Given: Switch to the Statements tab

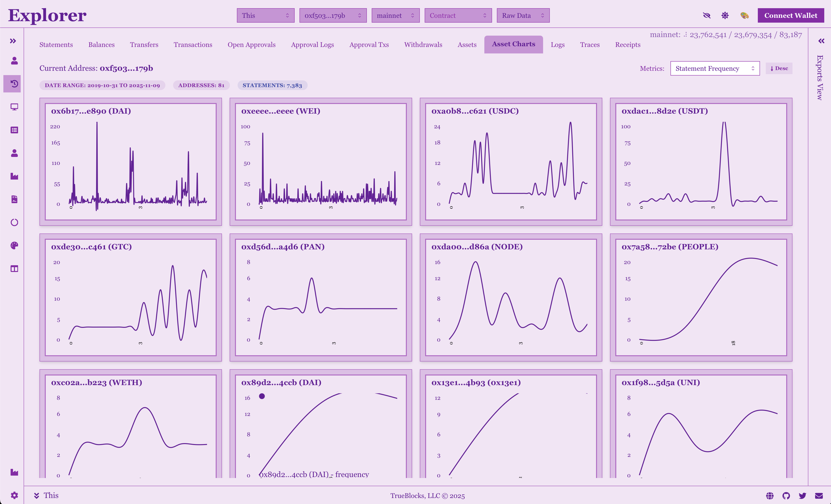Looking at the screenshot, I should [x=56, y=45].
